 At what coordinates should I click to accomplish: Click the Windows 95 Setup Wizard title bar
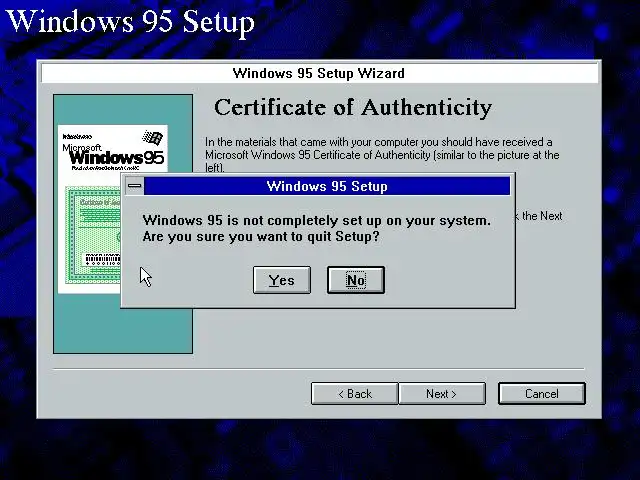coord(319,73)
